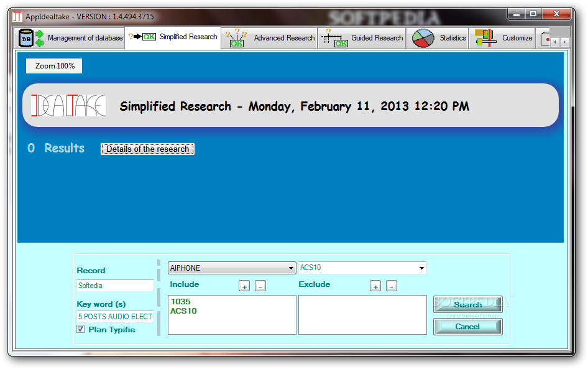Click the Advanced Research question marks icon
This screenshot has width=588, height=369.
click(236, 38)
